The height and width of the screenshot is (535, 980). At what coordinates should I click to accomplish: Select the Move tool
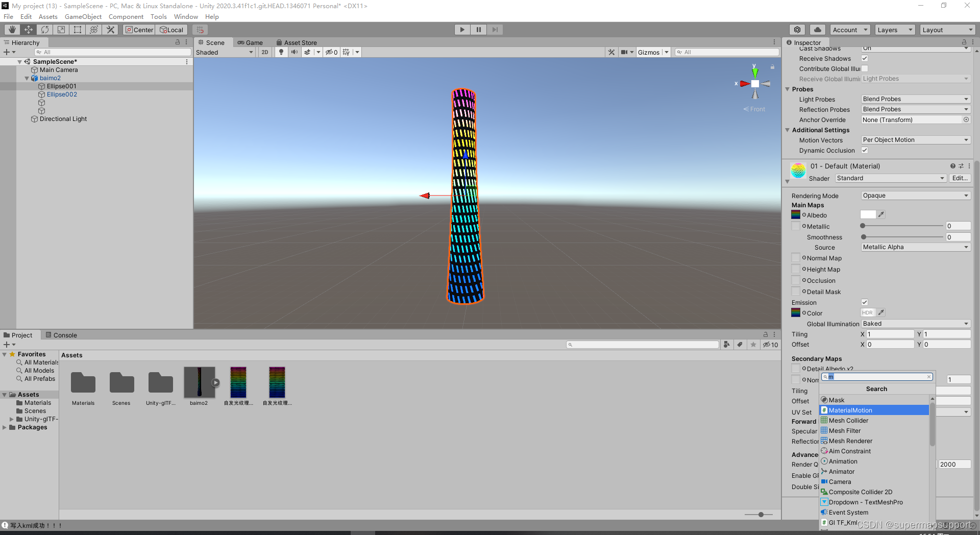(x=29, y=30)
